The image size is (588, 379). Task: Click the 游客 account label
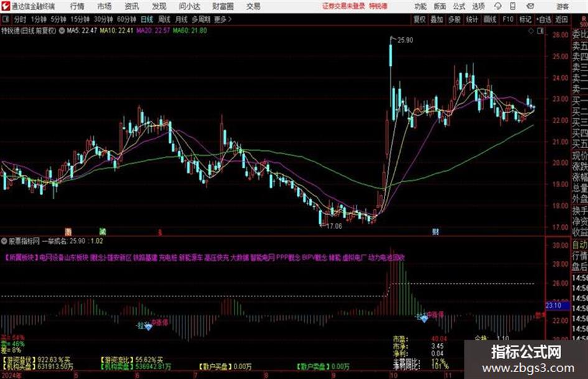562,6
